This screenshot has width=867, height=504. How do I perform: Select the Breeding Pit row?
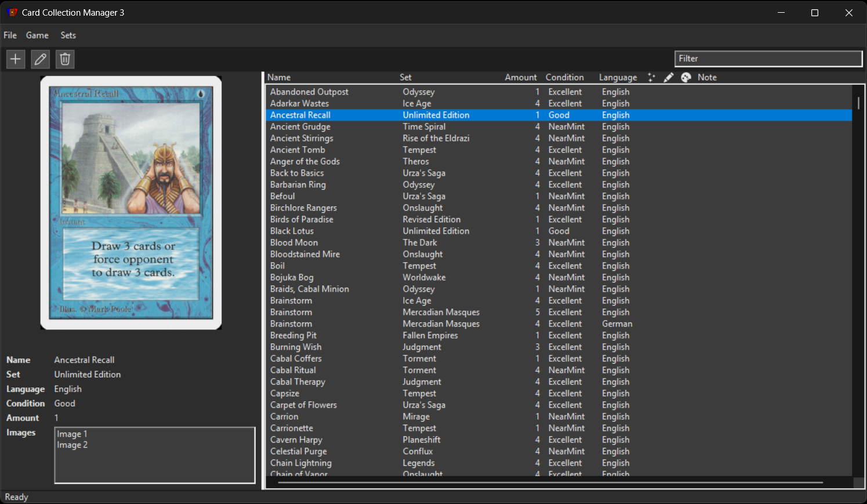(x=559, y=335)
